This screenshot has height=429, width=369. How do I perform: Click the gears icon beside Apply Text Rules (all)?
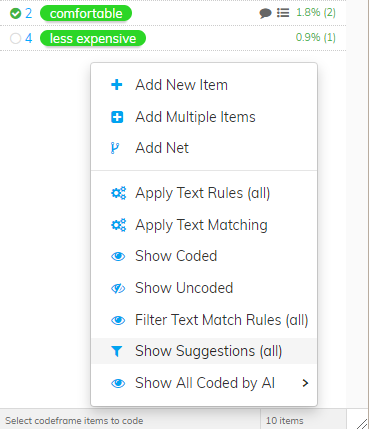pos(118,193)
